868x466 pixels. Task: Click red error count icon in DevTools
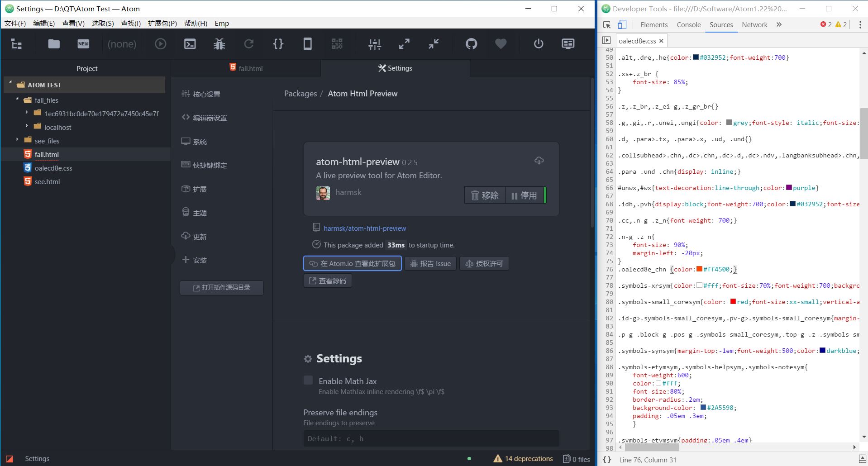tap(823, 24)
